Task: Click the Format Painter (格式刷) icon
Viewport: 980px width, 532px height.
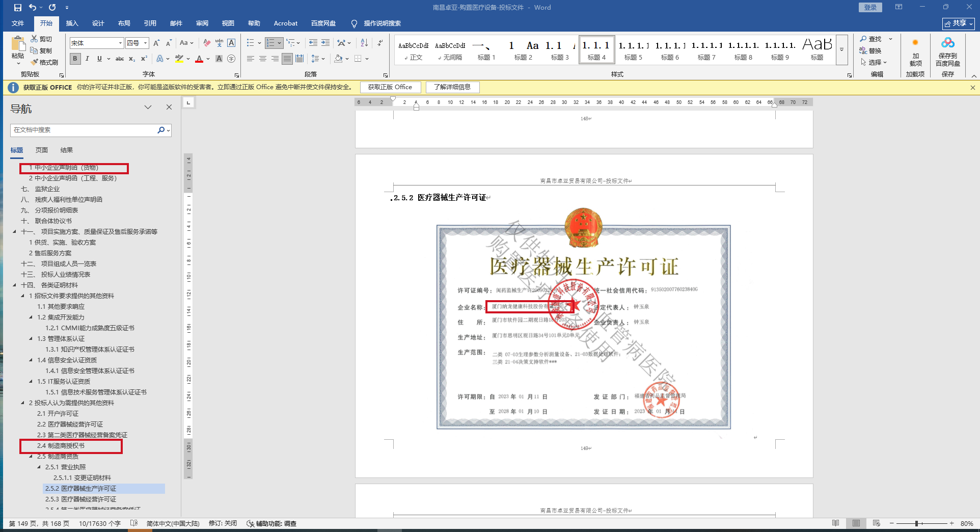Action: [x=44, y=62]
